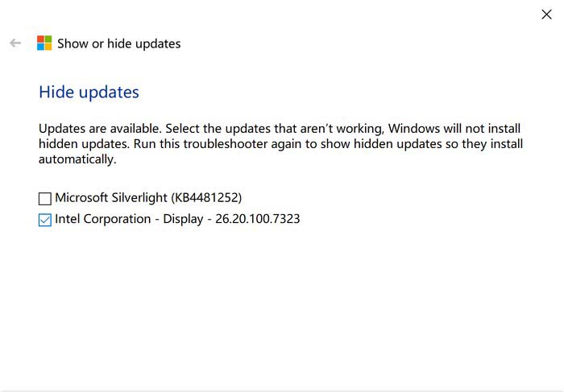Click the word "Silverlight" in the update list
Screen dimensions: 564x392
click(x=139, y=197)
